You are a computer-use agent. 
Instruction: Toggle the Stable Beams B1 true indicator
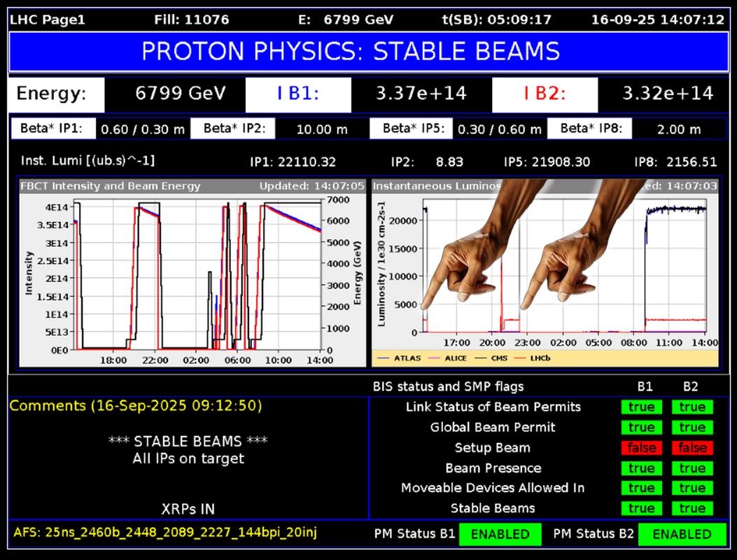(x=641, y=509)
